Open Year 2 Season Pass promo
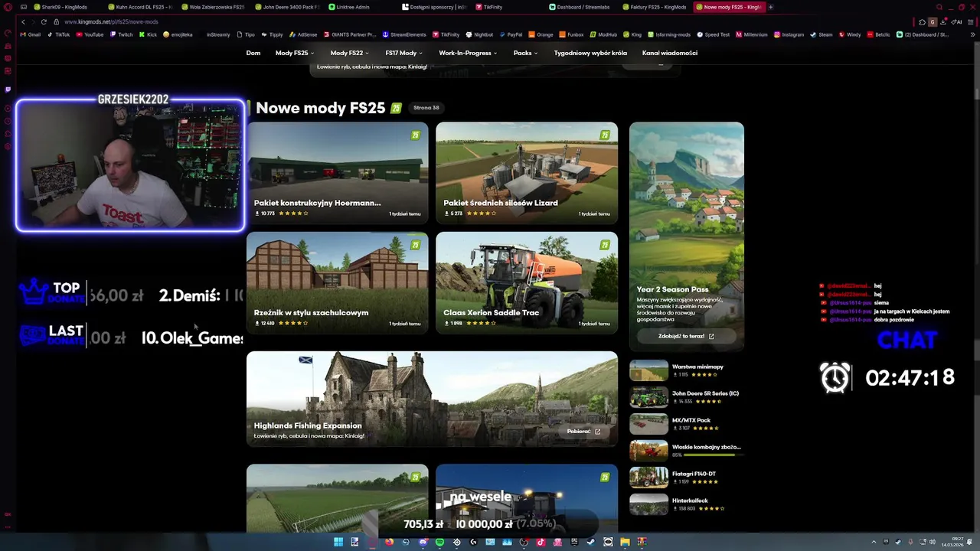980x551 pixels. point(686,236)
